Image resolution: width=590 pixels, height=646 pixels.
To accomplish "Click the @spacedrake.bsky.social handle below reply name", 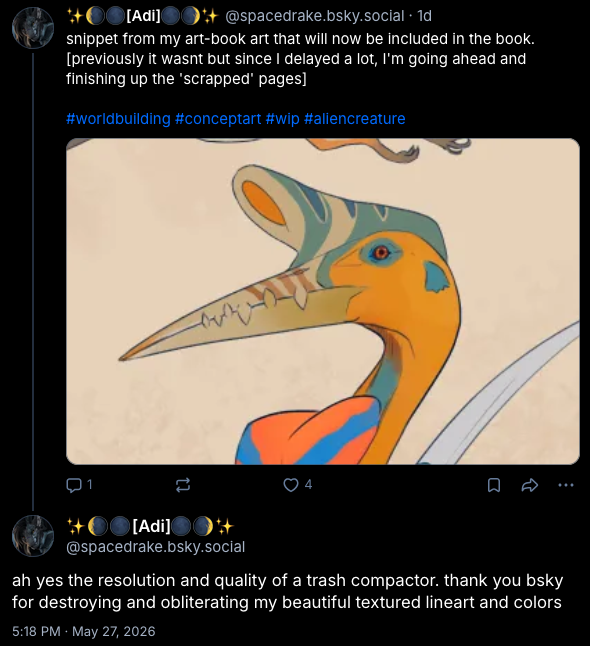I will pos(156,547).
